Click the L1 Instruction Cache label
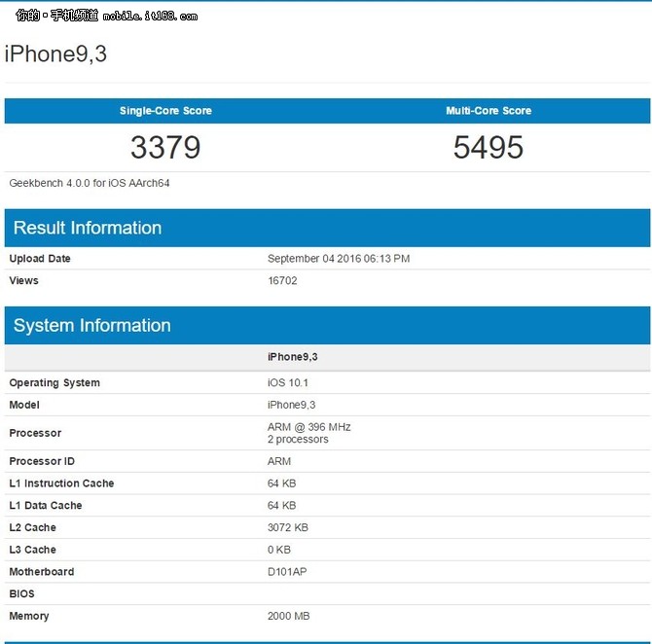 click(x=61, y=483)
